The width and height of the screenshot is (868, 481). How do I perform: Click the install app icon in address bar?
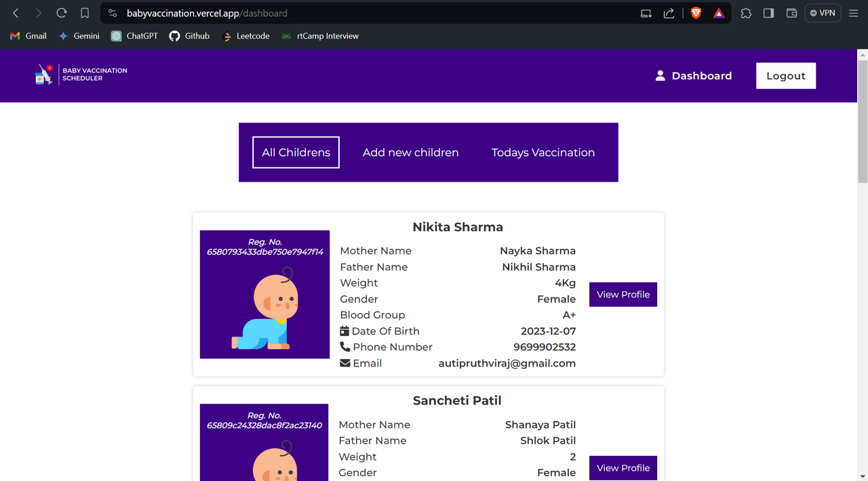(646, 13)
